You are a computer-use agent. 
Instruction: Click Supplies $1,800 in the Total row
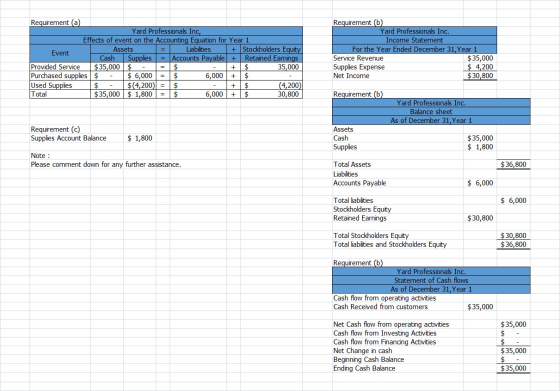(140, 94)
